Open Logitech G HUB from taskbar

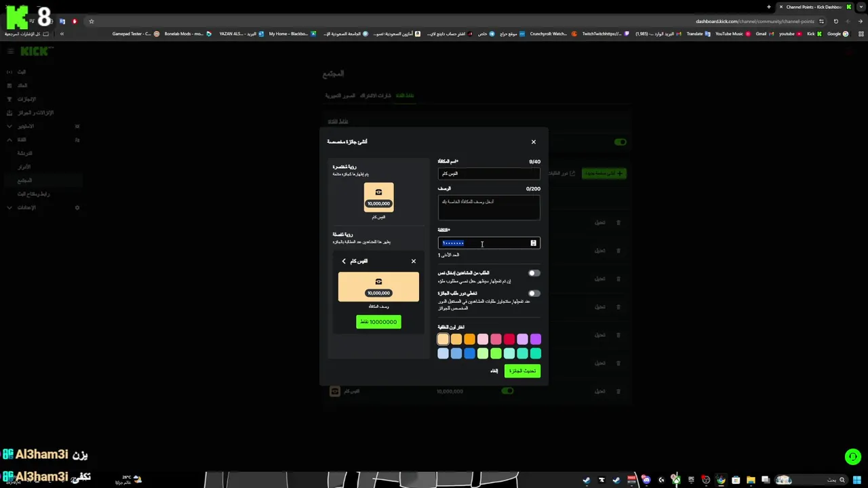tap(661, 480)
